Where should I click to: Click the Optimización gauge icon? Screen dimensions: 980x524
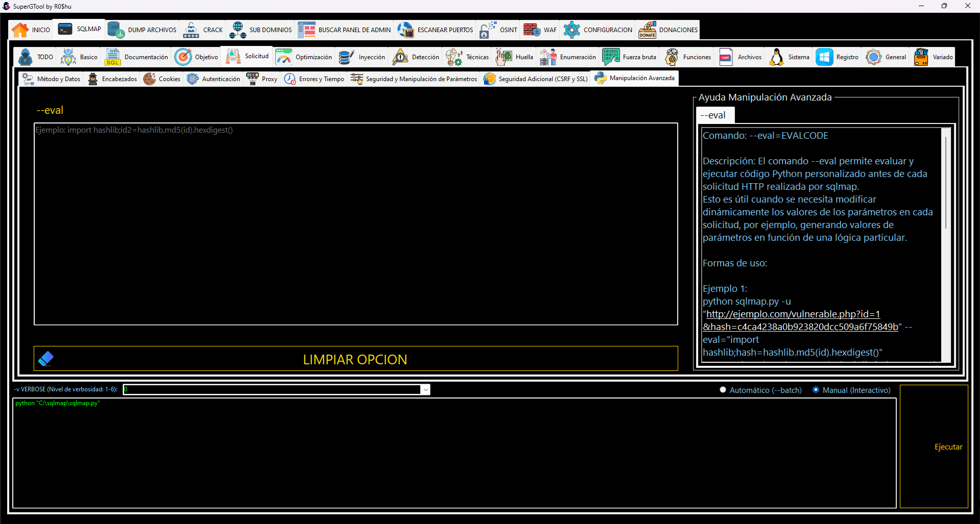[284, 57]
